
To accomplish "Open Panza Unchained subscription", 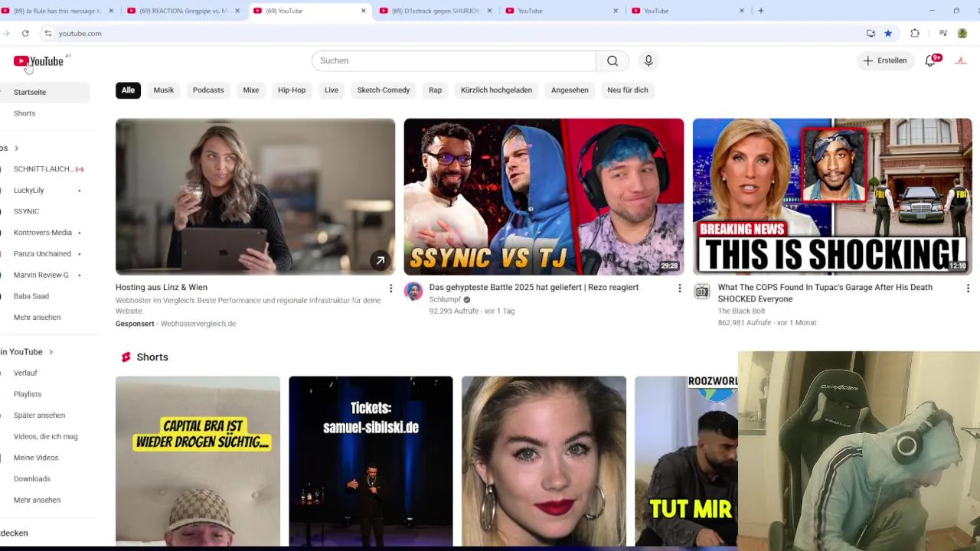I will (42, 254).
